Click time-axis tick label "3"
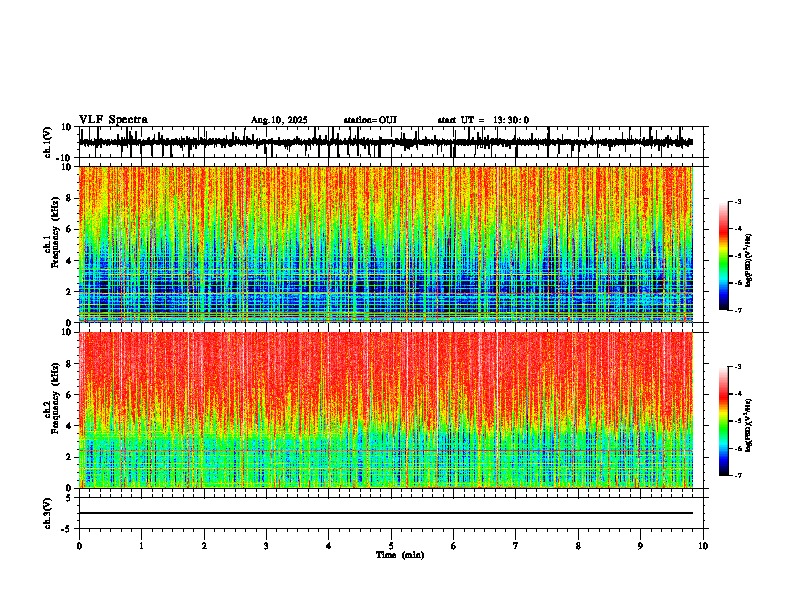Viewport: 792px width, 612px height. click(x=266, y=546)
